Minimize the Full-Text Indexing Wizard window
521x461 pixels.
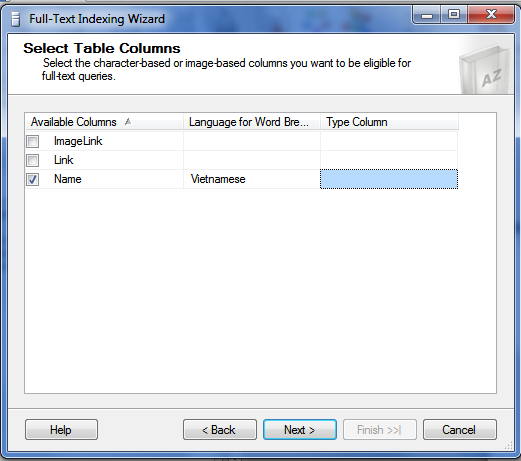tap(427, 15)
